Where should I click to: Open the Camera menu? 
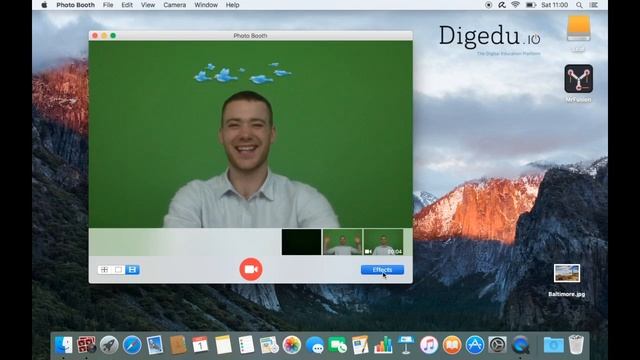point(175,5)
